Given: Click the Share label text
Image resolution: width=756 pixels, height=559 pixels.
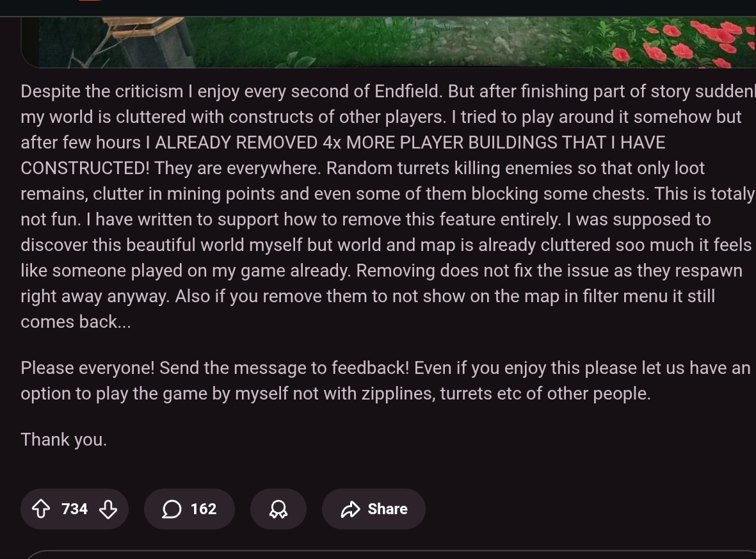Looking at the screenshot, I should [388, 509].
